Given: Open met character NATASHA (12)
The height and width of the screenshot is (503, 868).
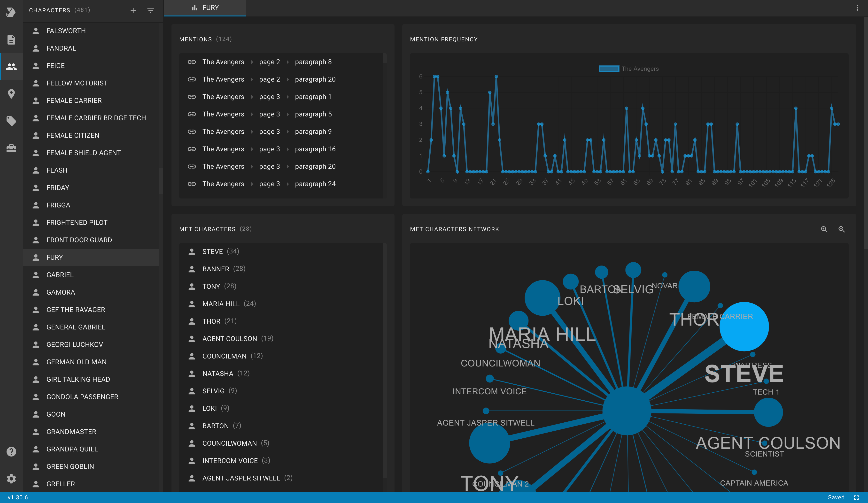Looking at the screenshot, I should pos(281,373).
